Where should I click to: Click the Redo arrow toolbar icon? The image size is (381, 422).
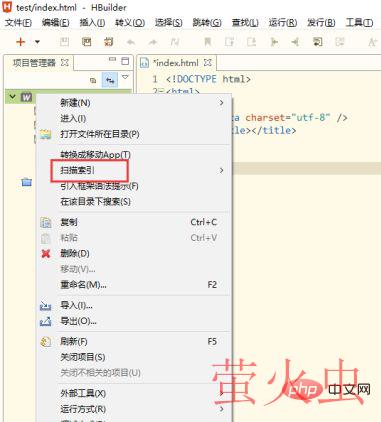pyautogui.click(x=153, y=42)
